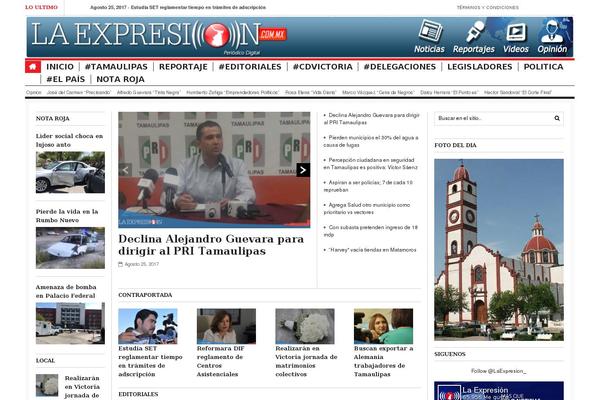Click the Local section bouquet thumbnail

(47, 385)
